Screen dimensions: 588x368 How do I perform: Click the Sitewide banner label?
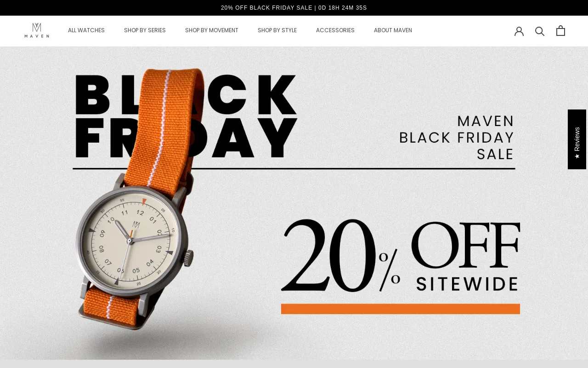pos(467,284)
